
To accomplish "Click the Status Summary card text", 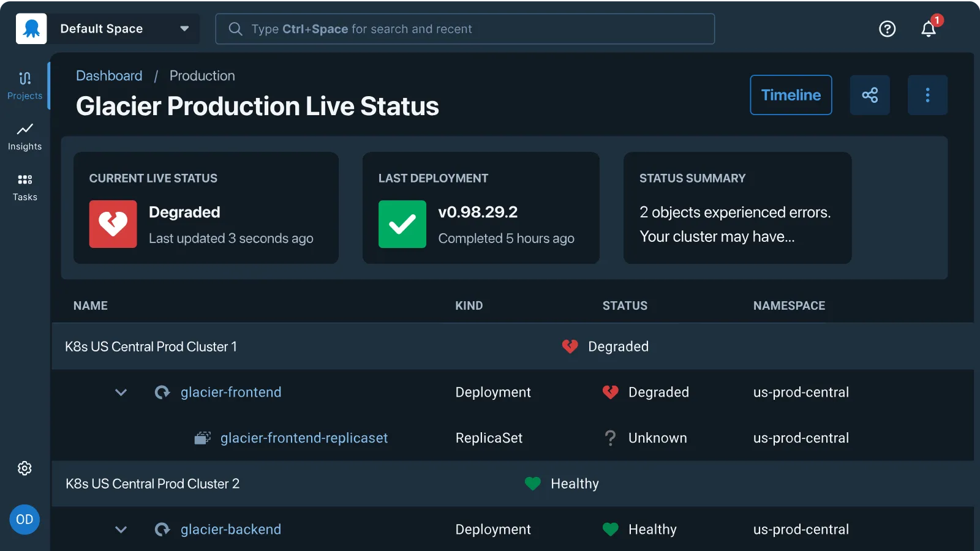I will point(735,224).
